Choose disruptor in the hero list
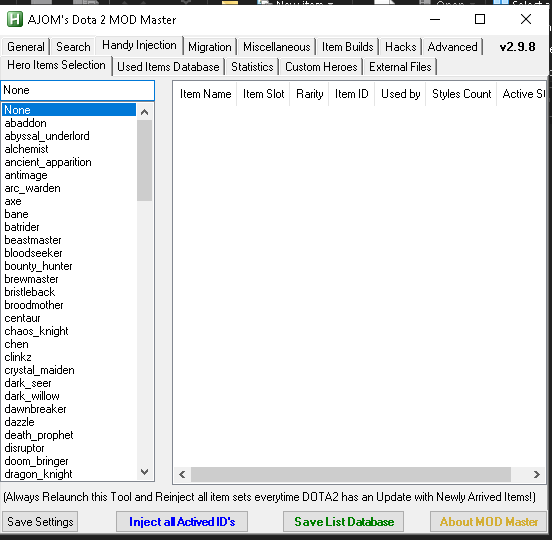This screenshot has height=540, width=552. coord(69,448)
